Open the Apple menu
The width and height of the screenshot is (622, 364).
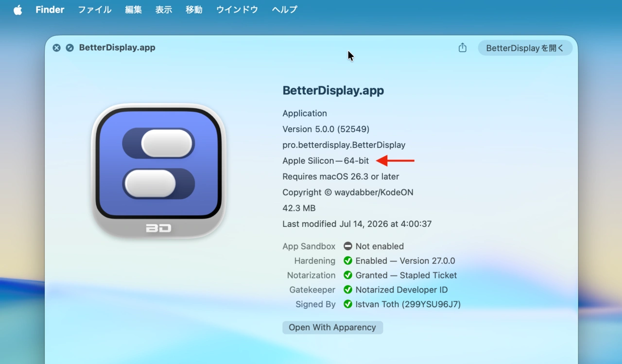coord(18,10)
